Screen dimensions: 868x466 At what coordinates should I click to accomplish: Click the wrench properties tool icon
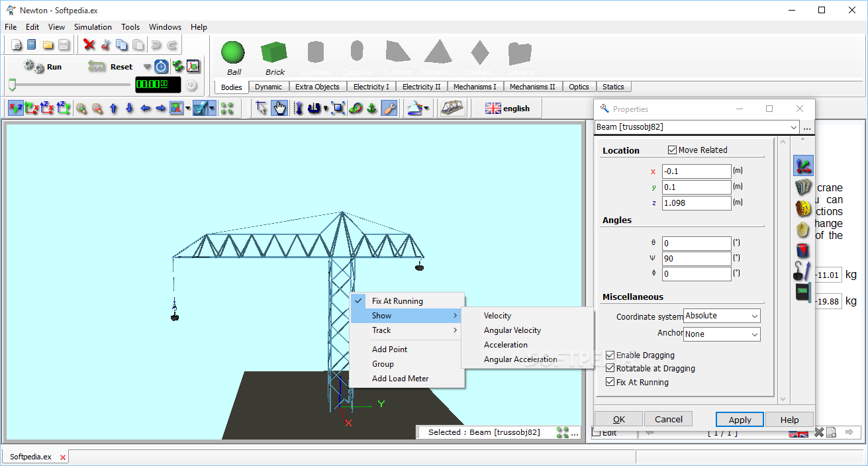click(389, 108)
